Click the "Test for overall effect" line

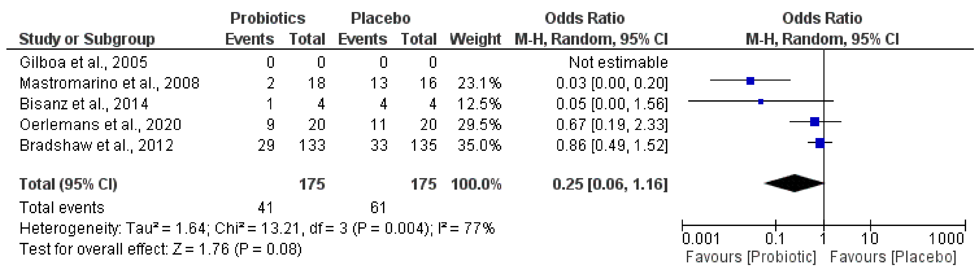(x=160, y=249)
